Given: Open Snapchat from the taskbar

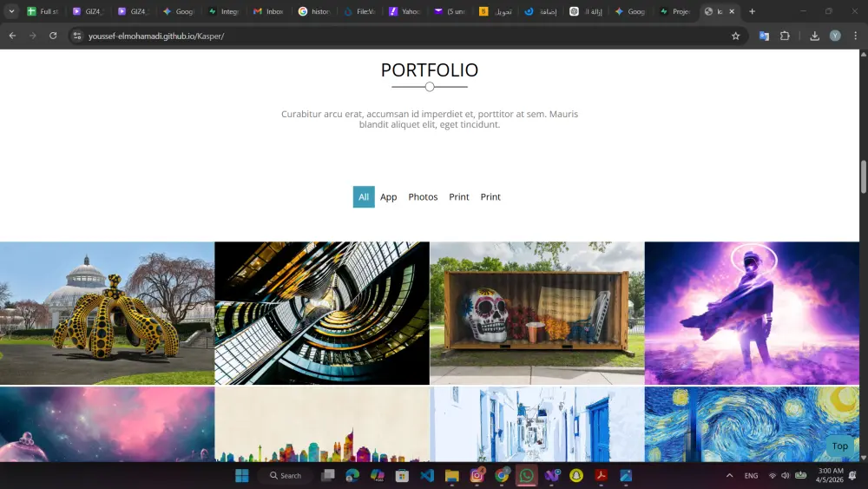Looking at the screenshot, I should click(x=576, y=476).
